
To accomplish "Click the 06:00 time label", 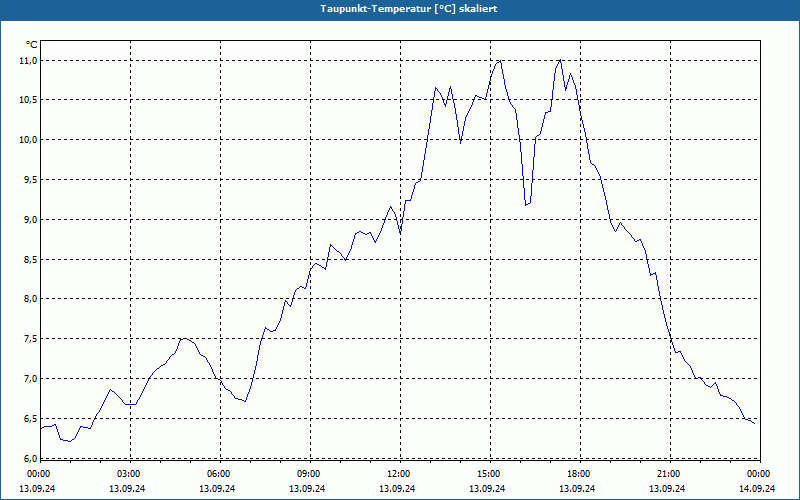I will coord(219,474).
